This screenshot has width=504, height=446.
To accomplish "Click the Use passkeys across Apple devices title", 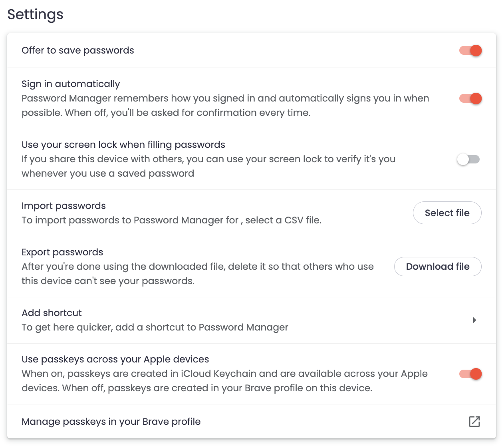I will (x=115, y=359).
